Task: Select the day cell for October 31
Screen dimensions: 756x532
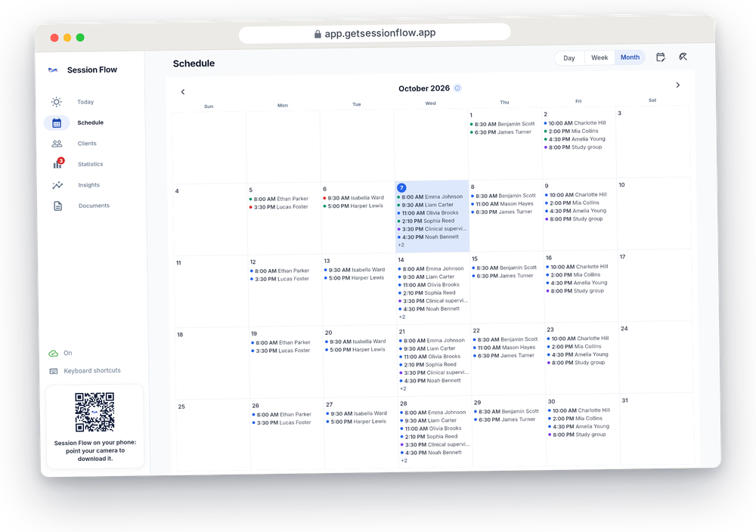Action: click(657, 429)
